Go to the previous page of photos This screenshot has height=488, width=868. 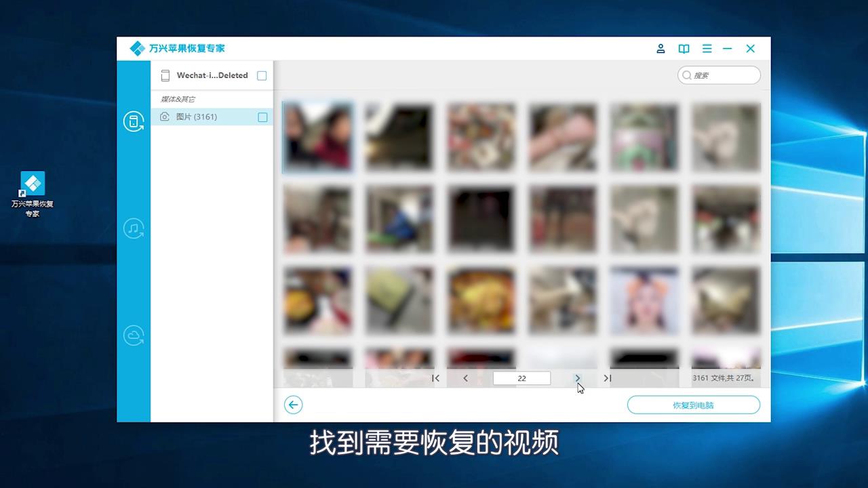point(465,378)
